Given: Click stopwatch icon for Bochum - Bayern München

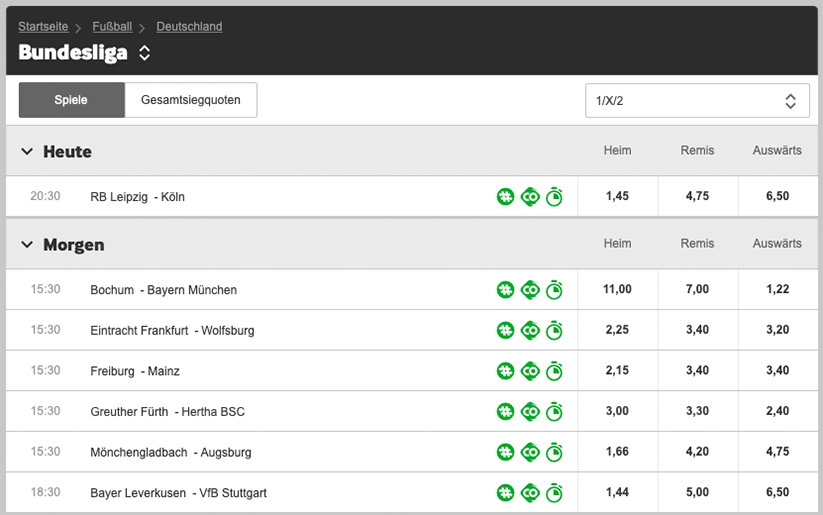Looking at the screenshot, I should pos(554,290).
